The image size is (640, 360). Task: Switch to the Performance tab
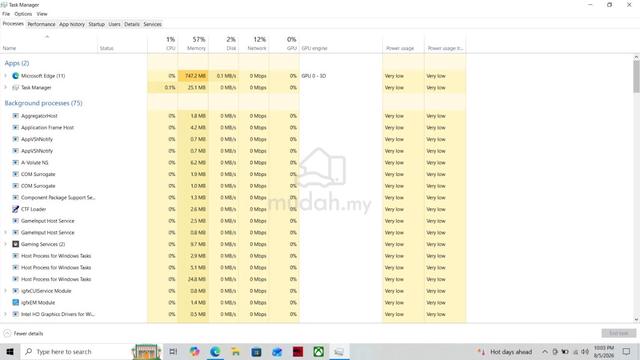[x=41, y=24]
